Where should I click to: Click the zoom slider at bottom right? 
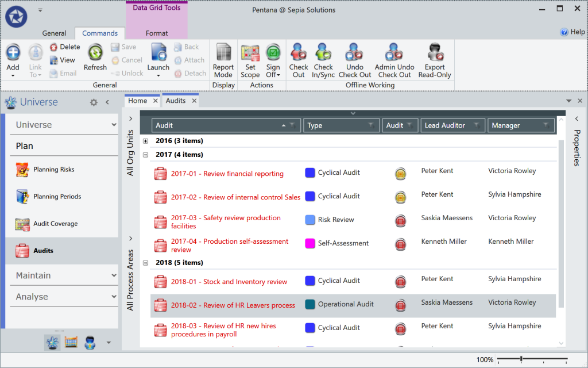[521, 359]
